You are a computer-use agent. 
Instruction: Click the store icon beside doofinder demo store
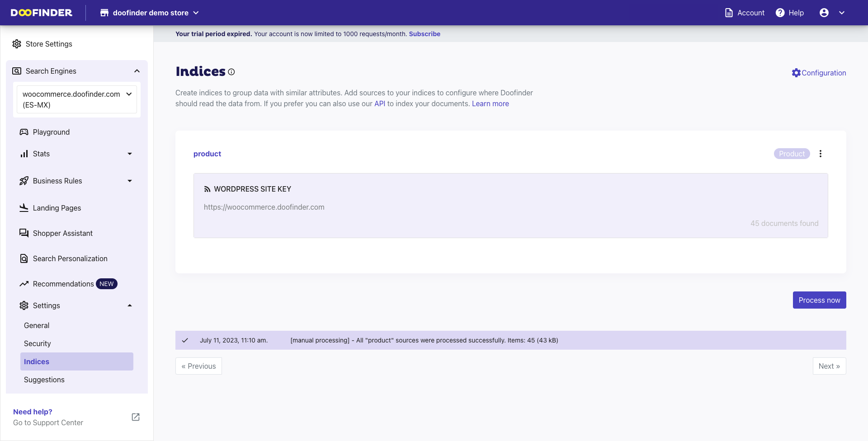click(x=104, y=13)
